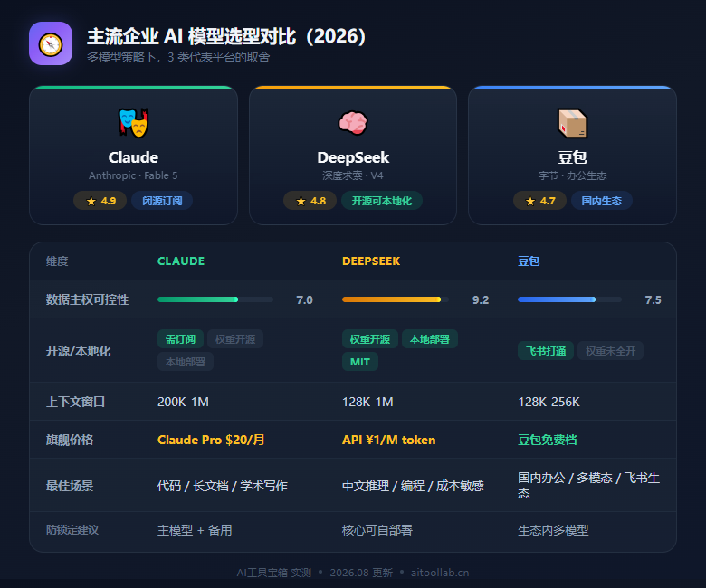
Task: Click the 代码 / 长文档 / 学术写作 cell
Action: [x=223, y=486]
